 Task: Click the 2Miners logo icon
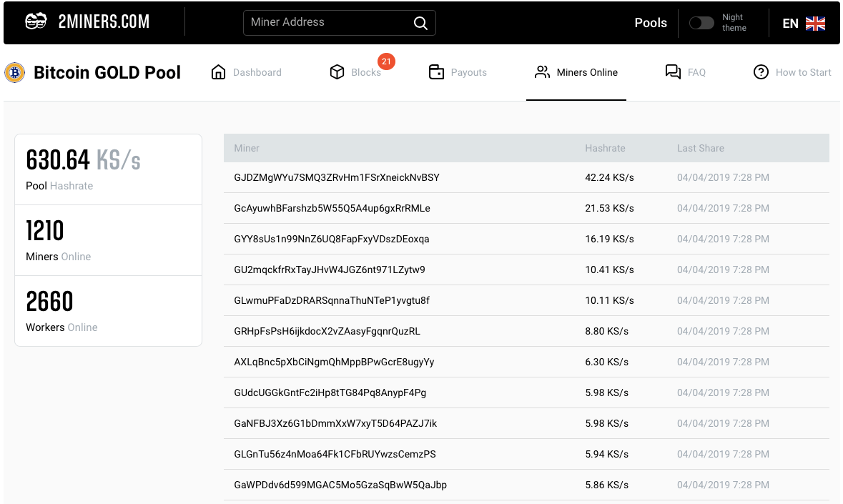tap(36, 22)
